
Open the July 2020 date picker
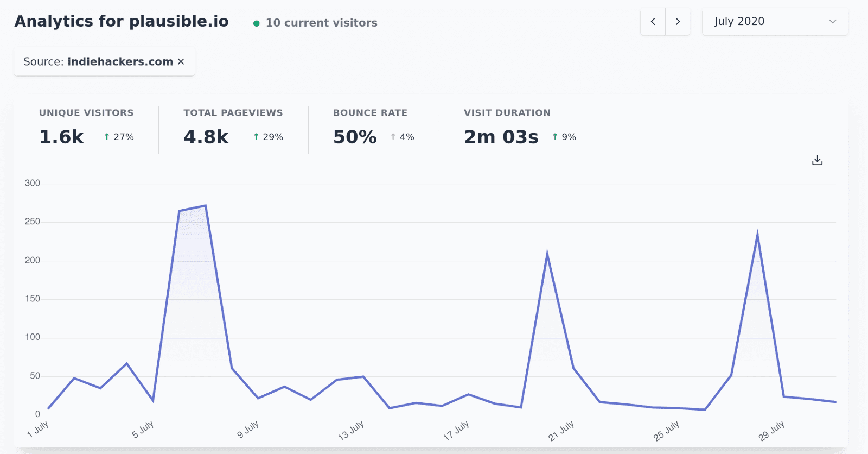(x=775, y=21)
